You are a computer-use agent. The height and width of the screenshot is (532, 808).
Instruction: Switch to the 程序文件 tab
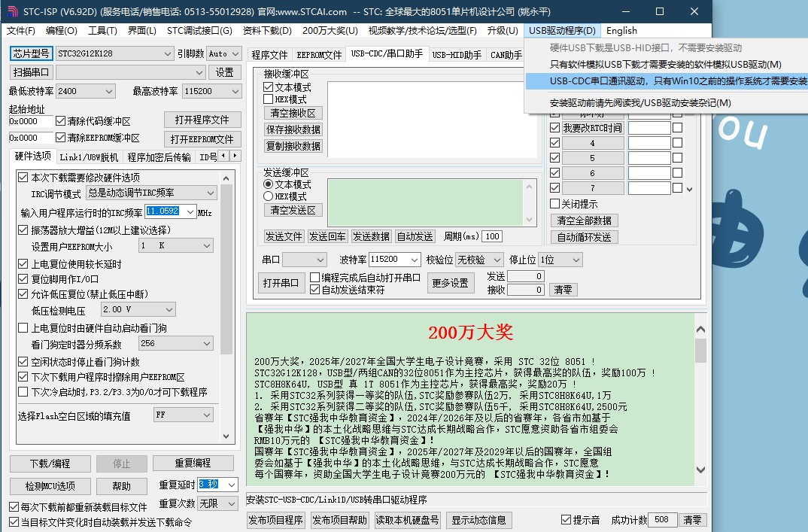[x=269, y=55]
